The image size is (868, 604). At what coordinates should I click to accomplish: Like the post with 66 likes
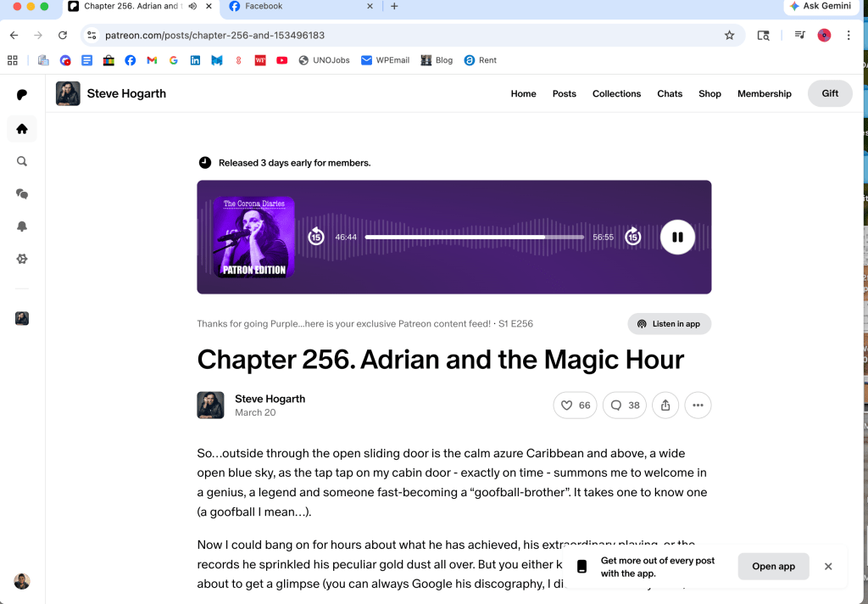(575, 405)
